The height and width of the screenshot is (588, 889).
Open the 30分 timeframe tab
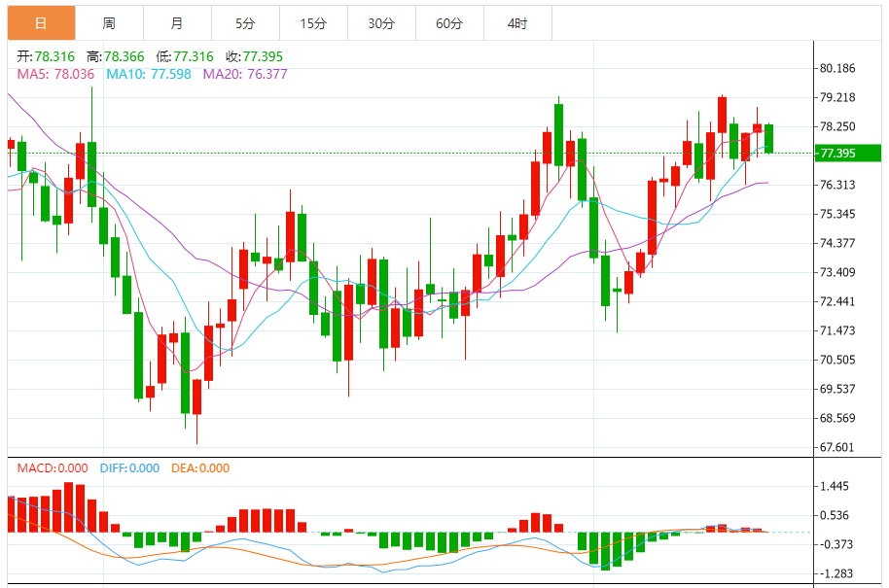point(381,23)
